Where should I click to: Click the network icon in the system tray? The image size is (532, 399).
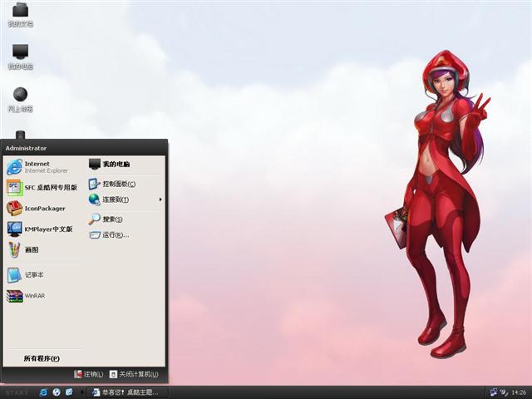pos(494,392)
